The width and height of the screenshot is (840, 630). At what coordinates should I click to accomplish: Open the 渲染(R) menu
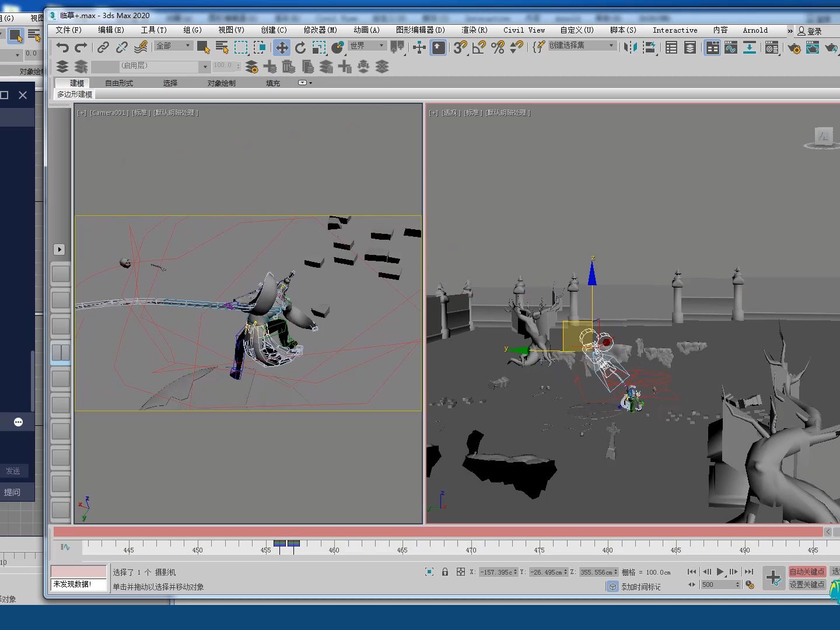(474, 30)
